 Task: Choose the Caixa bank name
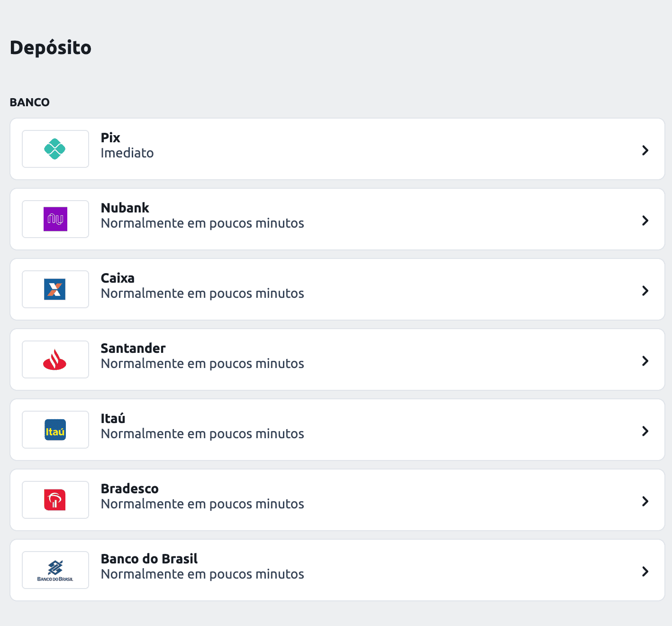tap(118, 278)
